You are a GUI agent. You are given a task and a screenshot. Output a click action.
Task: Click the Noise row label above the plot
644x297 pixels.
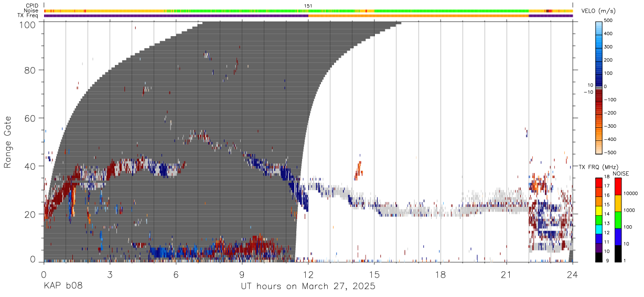31,10
